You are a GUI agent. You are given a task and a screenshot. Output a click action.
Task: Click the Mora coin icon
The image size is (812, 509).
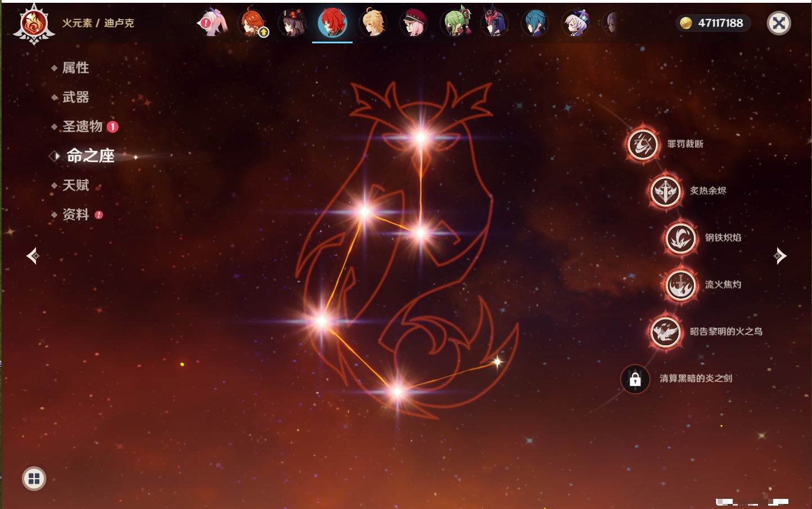pyautogui.click(x=686, y=23)
